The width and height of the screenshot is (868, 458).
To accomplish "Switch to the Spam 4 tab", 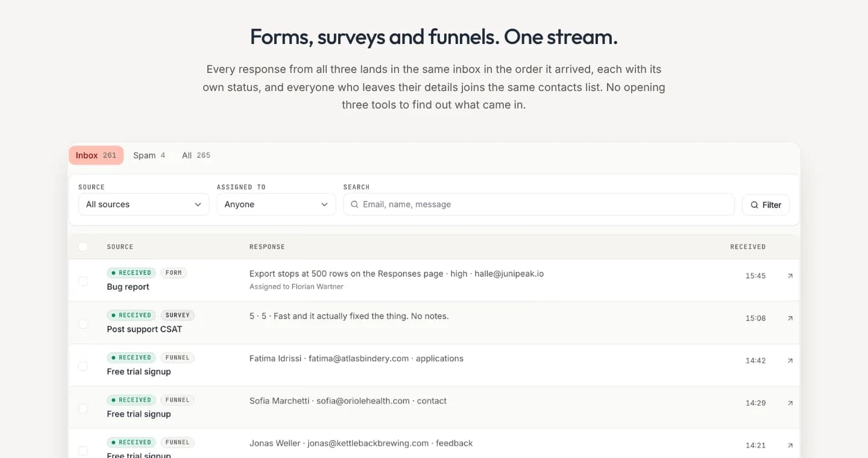I will click(x=149, y=155).
